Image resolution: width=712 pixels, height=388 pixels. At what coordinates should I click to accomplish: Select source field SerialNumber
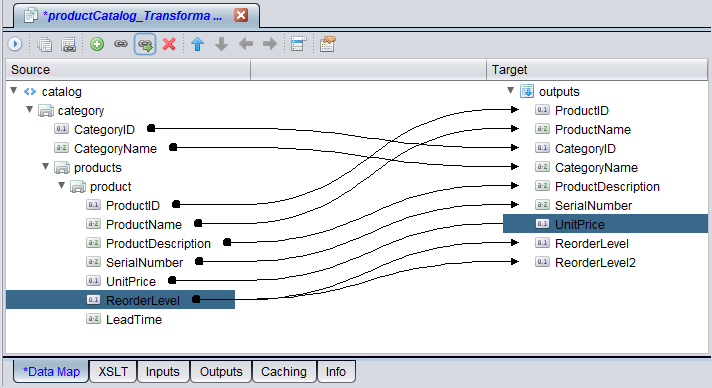point(144,263)
